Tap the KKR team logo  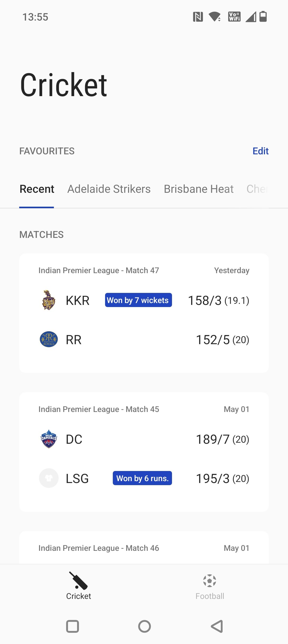coord(49,300)
